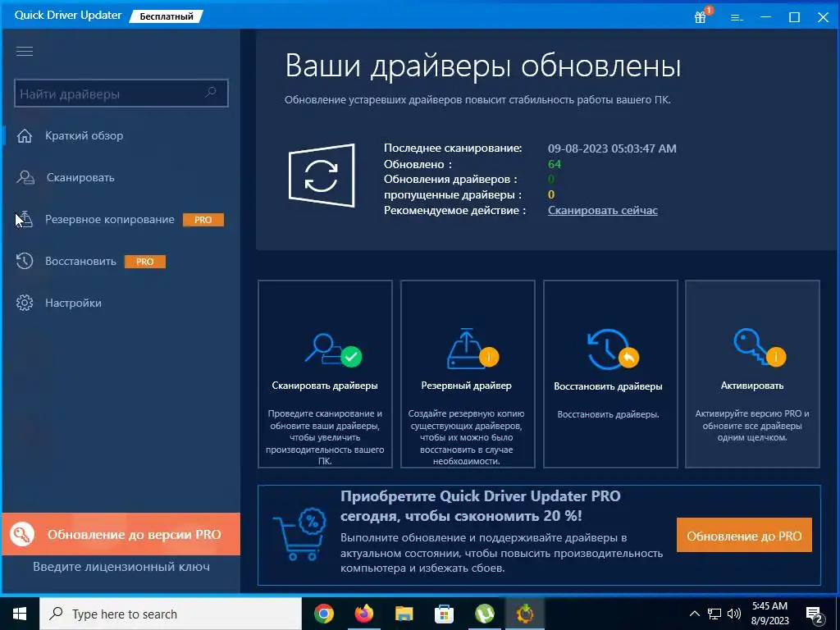Click the network tray icon
This screenshot has height=630, width=840.
(x=714, y=614)
